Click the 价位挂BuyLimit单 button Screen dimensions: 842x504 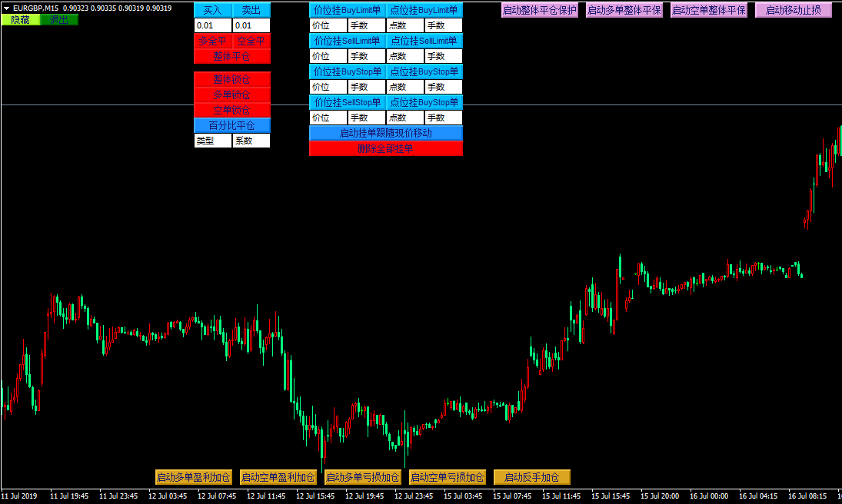tap(347, 10)
